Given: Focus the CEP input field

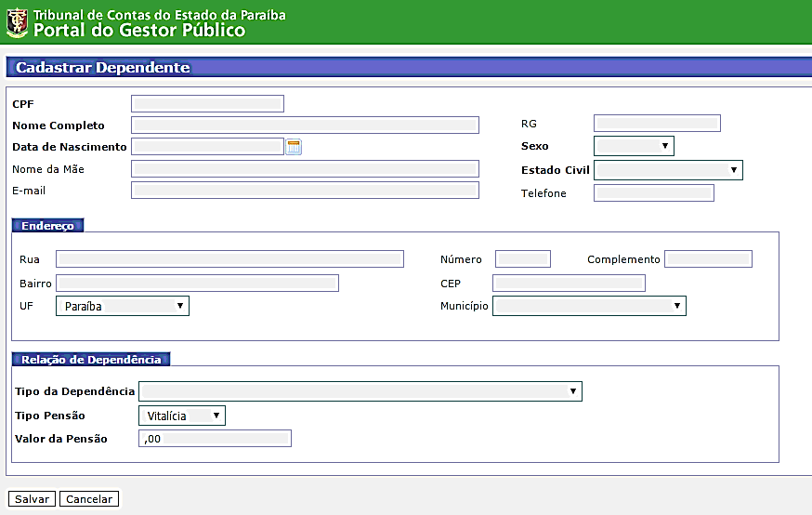Looking at the screenshot, I should [x=569, y=283].
